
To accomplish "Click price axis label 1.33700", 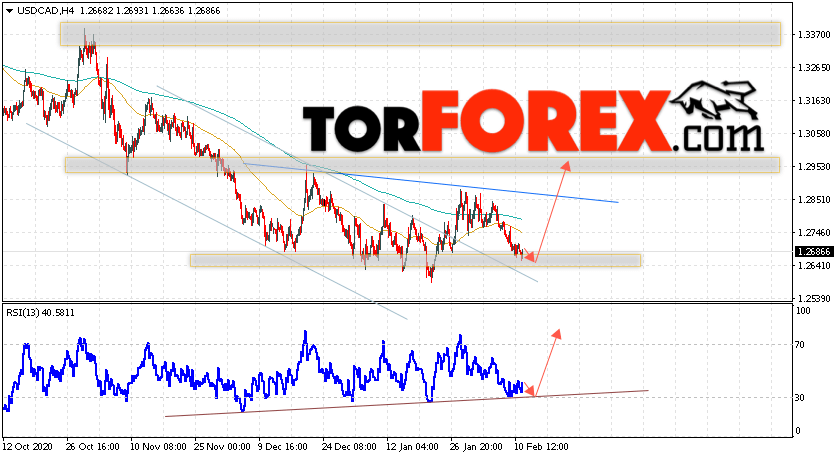I will tap(814, 35).
